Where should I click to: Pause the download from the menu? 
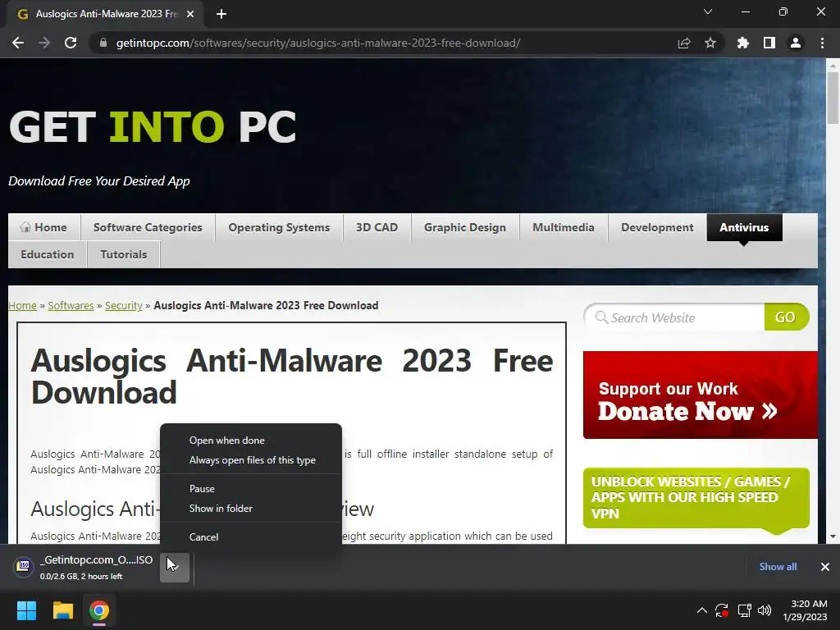(251, 489)
